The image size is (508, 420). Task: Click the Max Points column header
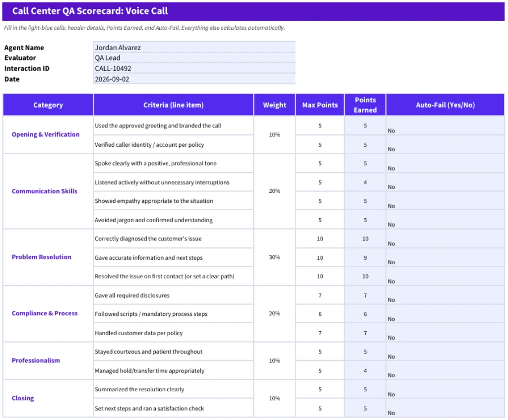point(320,105)
